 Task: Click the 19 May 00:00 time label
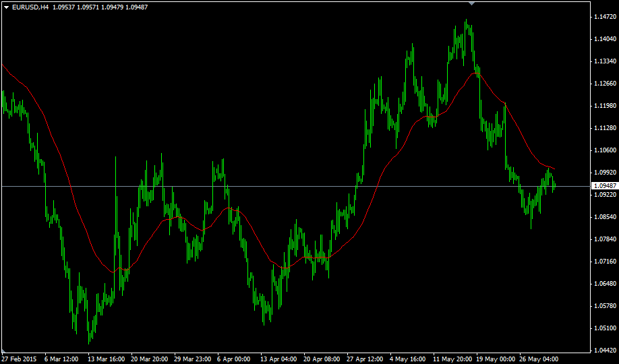tap(496, 359)
